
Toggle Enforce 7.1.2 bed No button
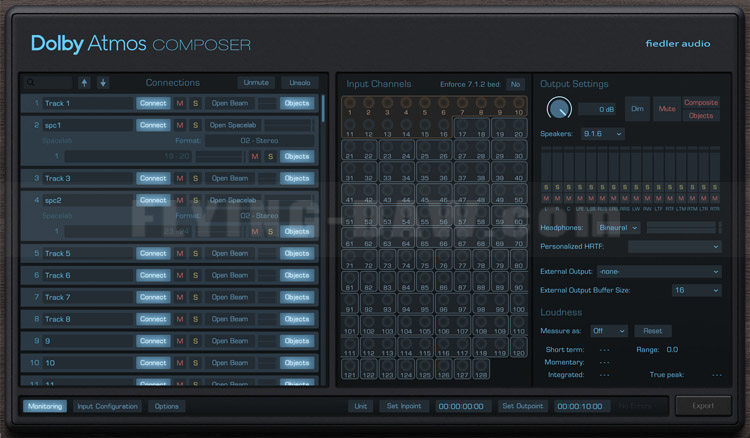click(x=515, y=84)
